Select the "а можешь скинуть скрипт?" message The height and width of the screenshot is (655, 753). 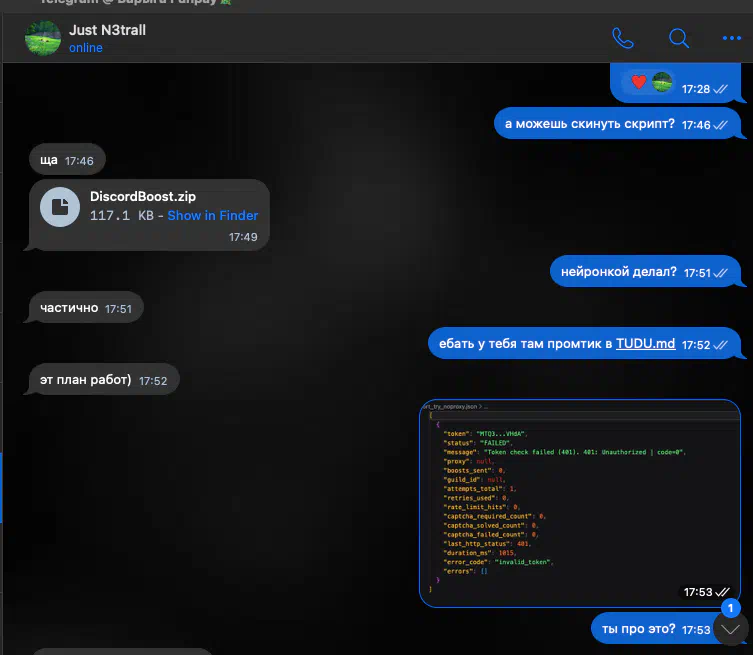[x=590, y=125]
